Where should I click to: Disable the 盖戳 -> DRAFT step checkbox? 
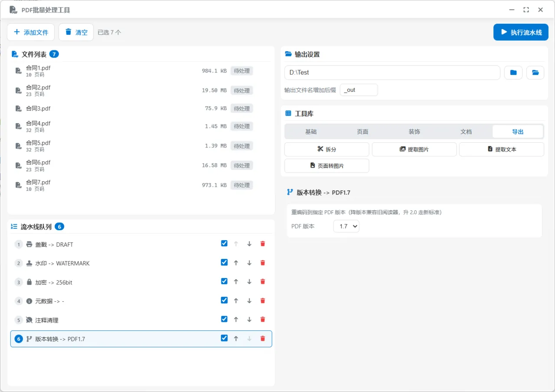click(x=224, y=243)
